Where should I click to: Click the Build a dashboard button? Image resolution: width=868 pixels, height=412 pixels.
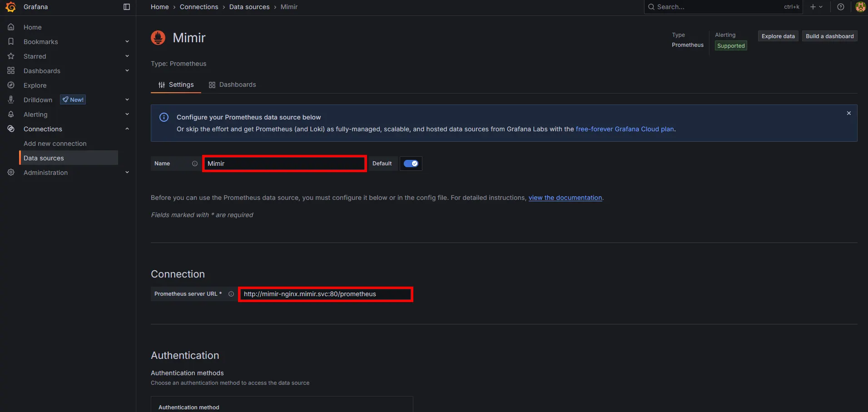[x=830, y=36]
